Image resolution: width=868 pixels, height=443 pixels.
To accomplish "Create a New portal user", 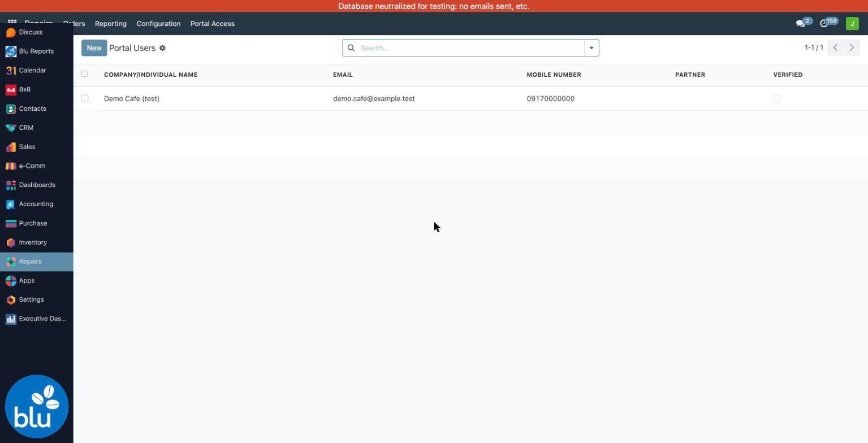I will tap(94, 48).
